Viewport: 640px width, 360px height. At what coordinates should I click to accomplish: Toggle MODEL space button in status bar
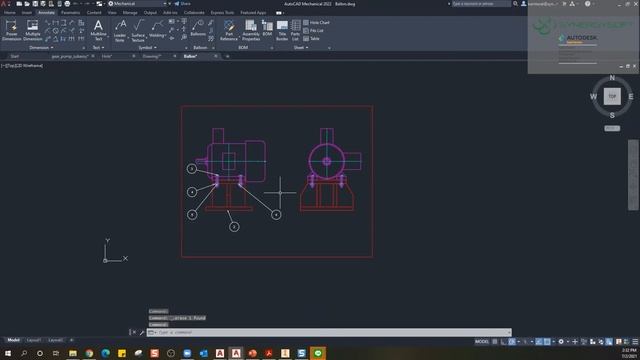click(x=482, y=342)
